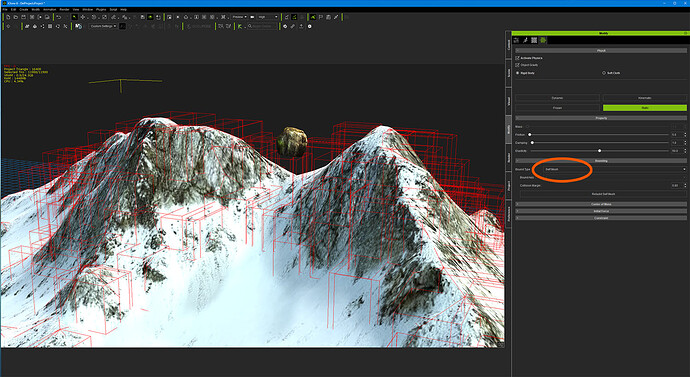This screenshot has height=377, width=690.
Task: Click the highlighted green icon left of Preview dropdown
Action: (x=150, y=17)
